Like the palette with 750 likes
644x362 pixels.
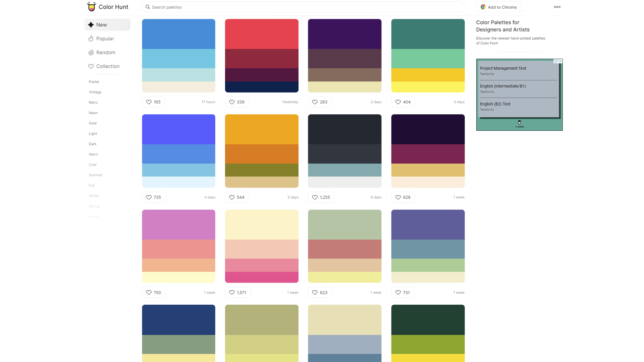153,292
